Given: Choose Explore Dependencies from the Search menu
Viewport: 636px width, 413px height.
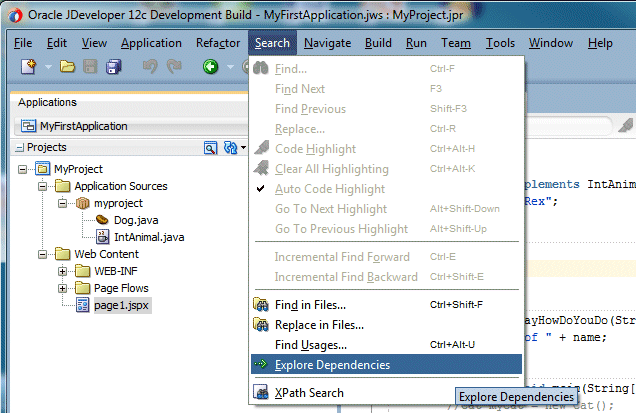Looking at the screenshot, I should [387, 364].
